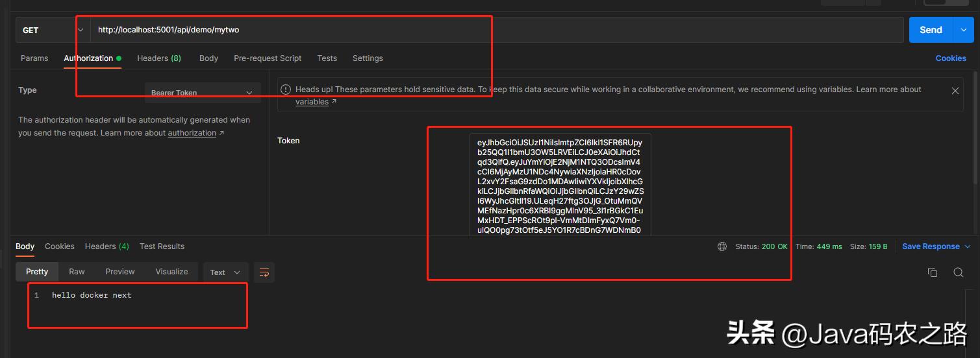Toggle the line wrap icon

click(x=264, y=272)
